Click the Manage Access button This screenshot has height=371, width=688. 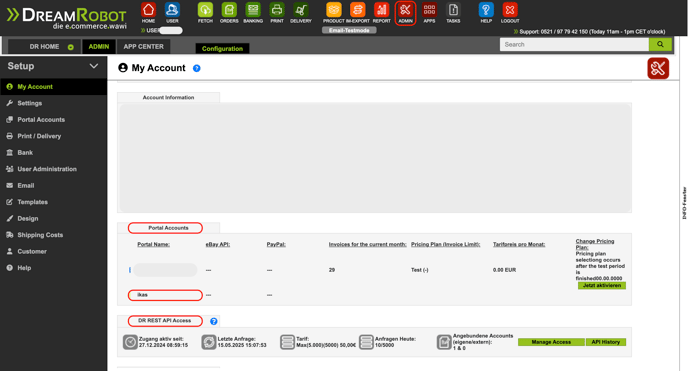coord(551,342)
